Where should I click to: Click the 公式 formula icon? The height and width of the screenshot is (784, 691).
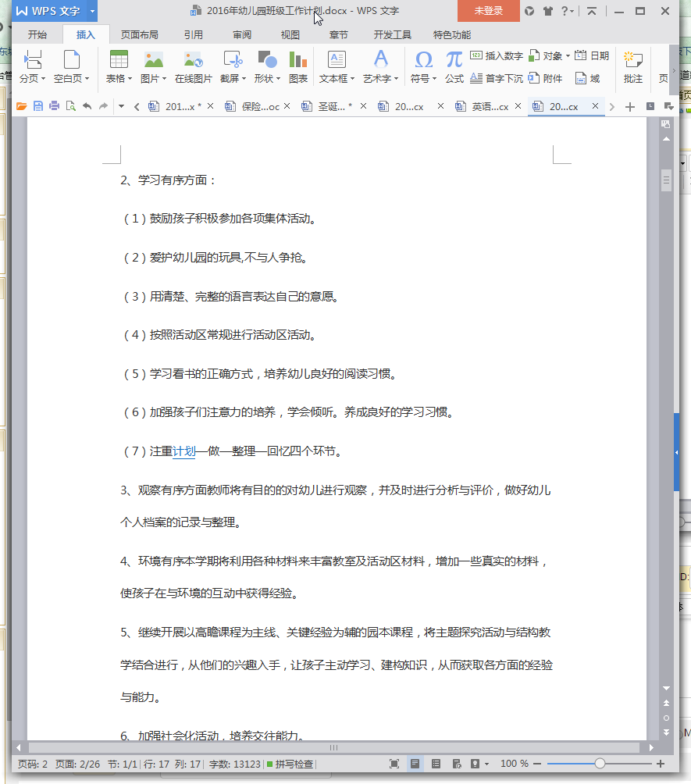pyautogui.click(x=454, y=67)
